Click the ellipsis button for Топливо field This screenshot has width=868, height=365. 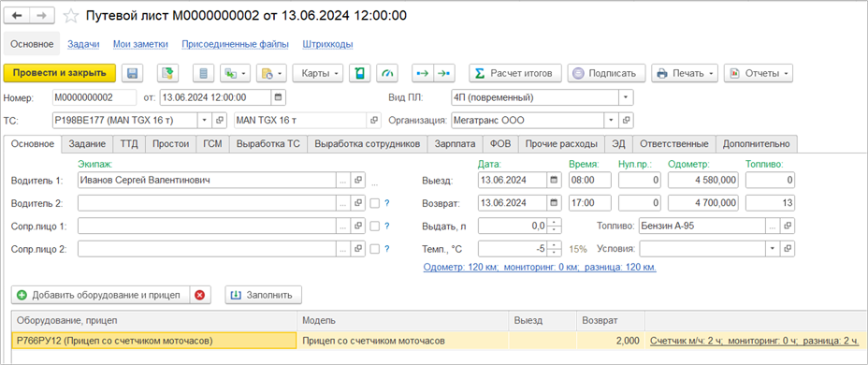(x=774, y=226)
